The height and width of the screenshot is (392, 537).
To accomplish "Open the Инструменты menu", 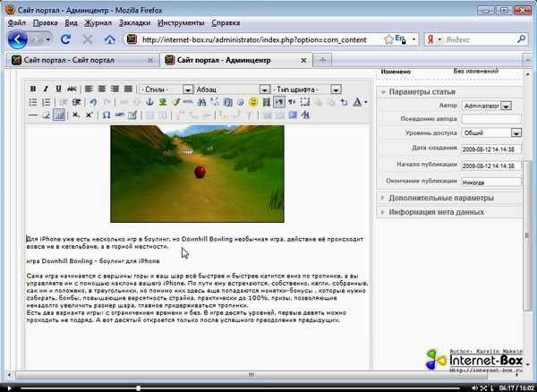I will 181,22.
